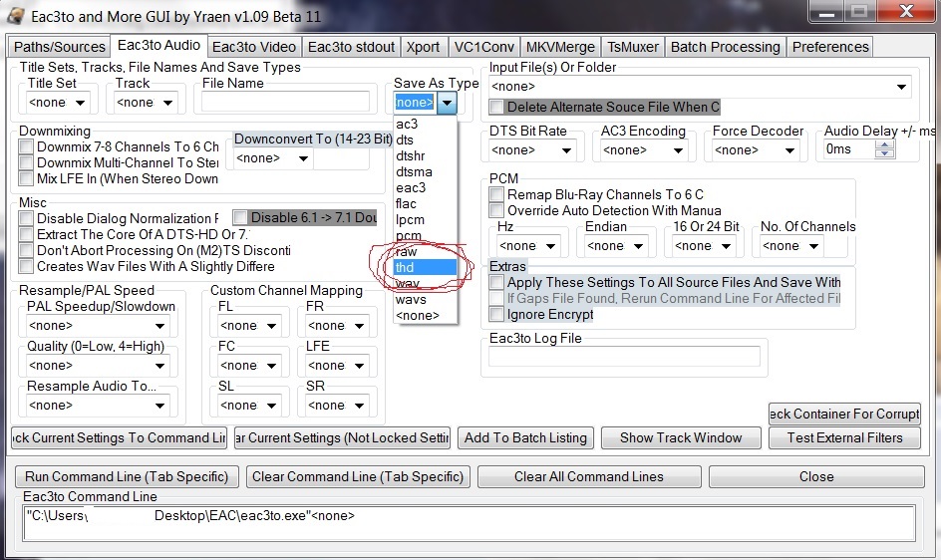Increase Audio Delay with up stepper
The height and width of the screenshot is (560, 941).
[884, 144]
